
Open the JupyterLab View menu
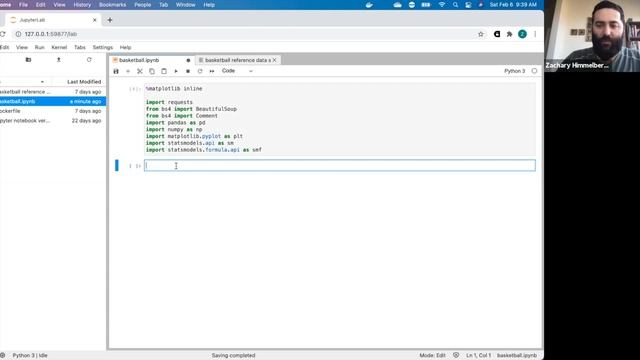tap(22, 47)
